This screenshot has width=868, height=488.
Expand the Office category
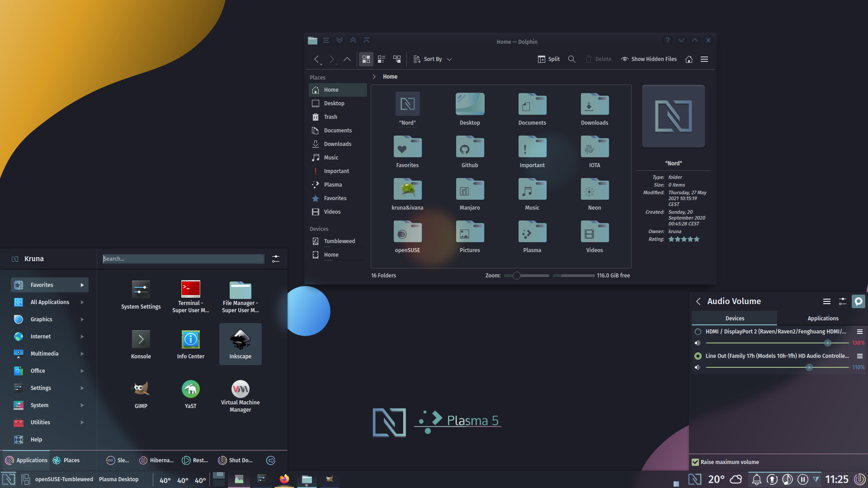click(50, 371)
